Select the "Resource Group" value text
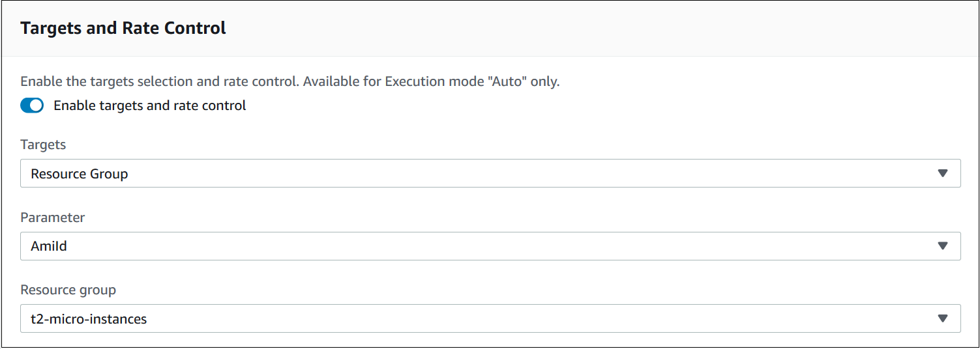 [x=80, y=174]
